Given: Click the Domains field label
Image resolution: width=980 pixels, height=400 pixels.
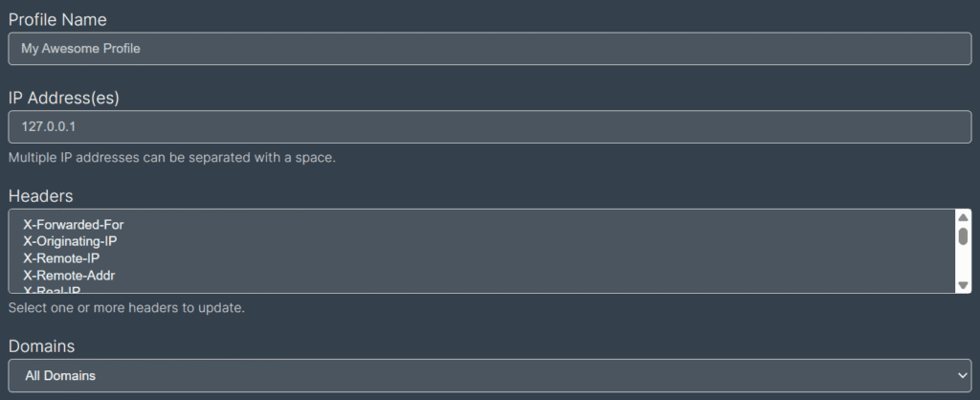Looking at the screenshot, I should point(41,345).
